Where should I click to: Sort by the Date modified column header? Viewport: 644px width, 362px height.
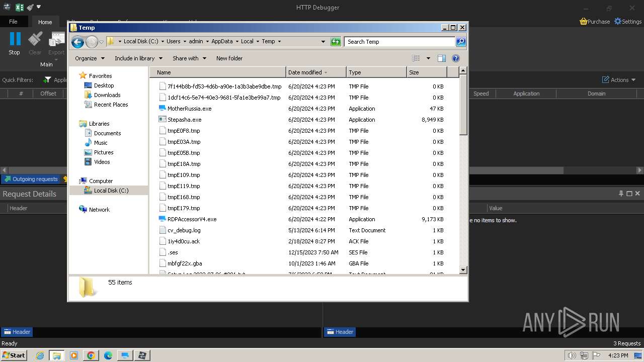(x=316, y=72)
